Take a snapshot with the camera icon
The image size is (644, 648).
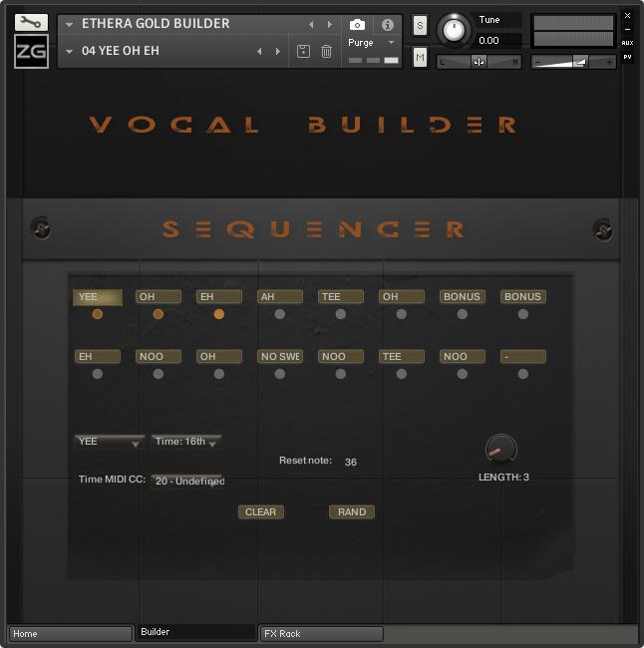pos(357,25)
